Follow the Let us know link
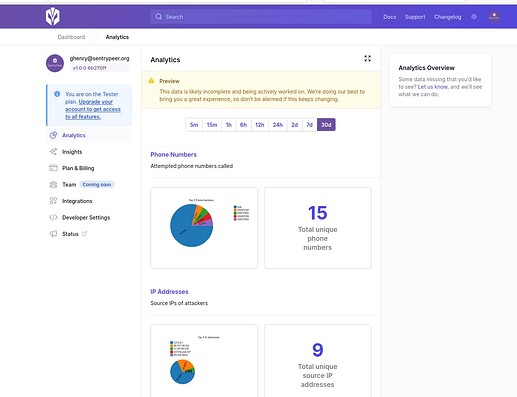The height and width of the screenshot is (397, 517). [433, 87]
